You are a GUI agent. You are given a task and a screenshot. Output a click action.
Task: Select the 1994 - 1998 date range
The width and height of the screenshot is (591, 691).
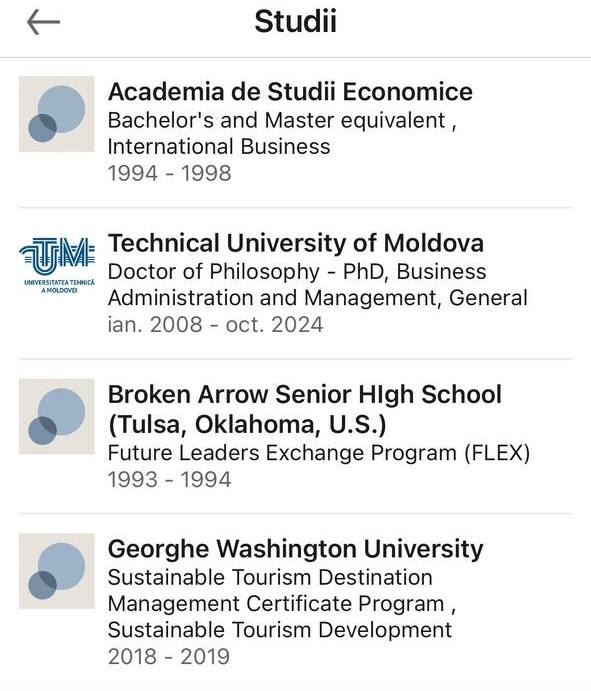[170, 173]
